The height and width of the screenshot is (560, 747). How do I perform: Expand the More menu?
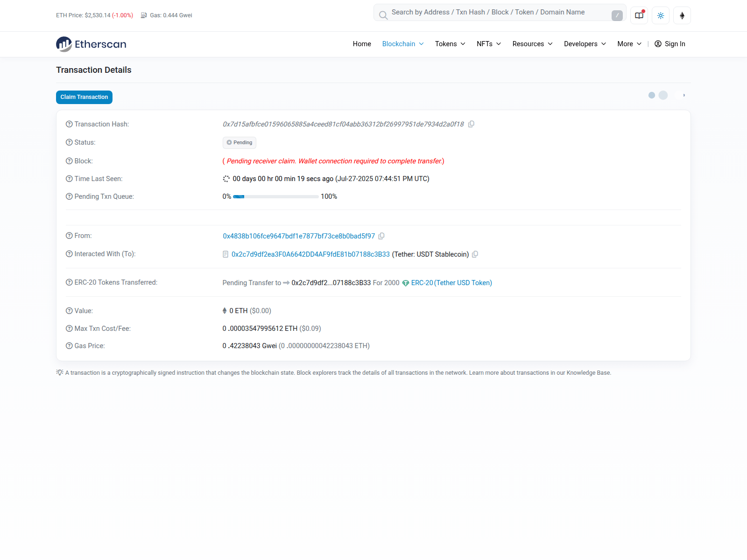click(629, 44)
